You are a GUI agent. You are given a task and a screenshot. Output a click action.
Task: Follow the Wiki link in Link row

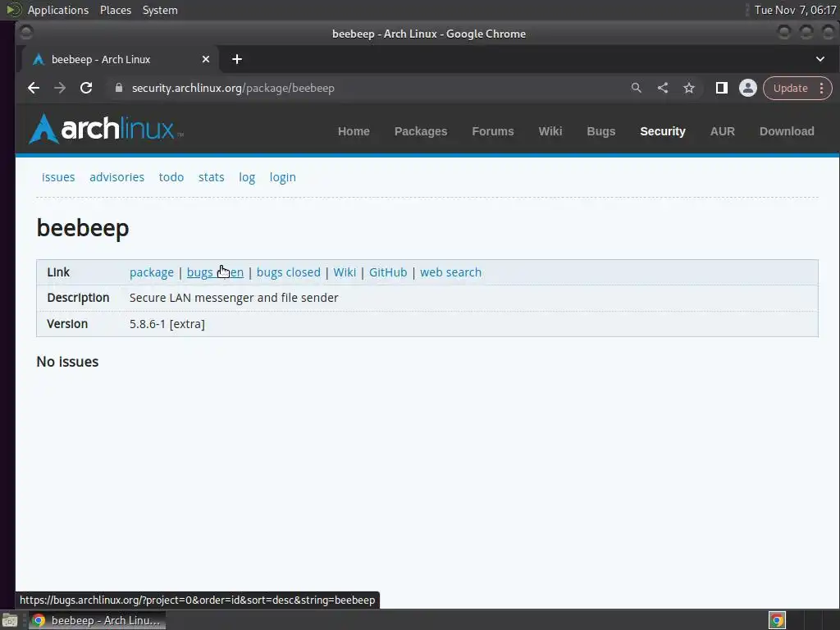coord(345,272)
